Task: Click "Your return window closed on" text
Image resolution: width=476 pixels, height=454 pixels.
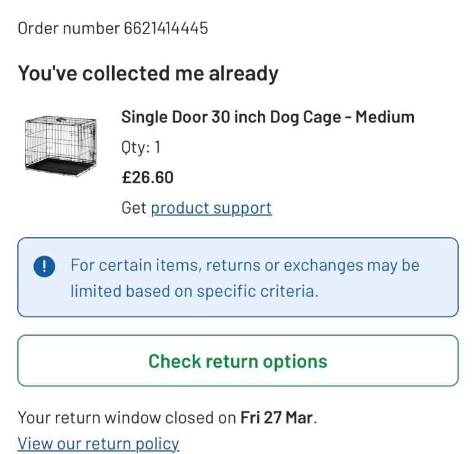Action: [126, 417]
